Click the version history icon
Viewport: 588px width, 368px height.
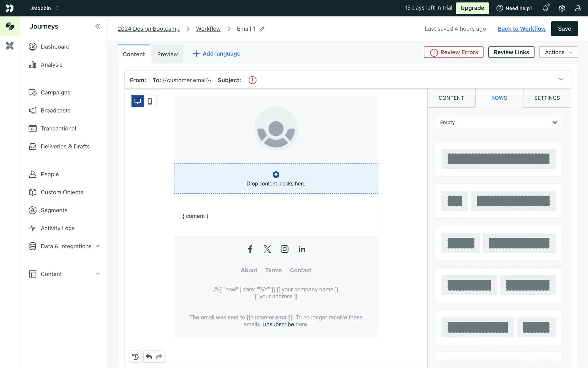[135, 357]
